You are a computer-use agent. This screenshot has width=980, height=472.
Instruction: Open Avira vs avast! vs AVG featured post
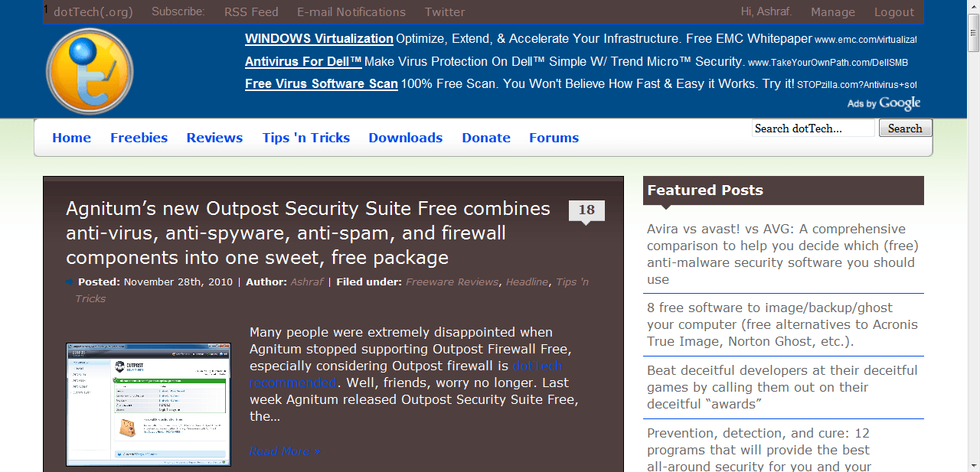[x=782, y=254]
